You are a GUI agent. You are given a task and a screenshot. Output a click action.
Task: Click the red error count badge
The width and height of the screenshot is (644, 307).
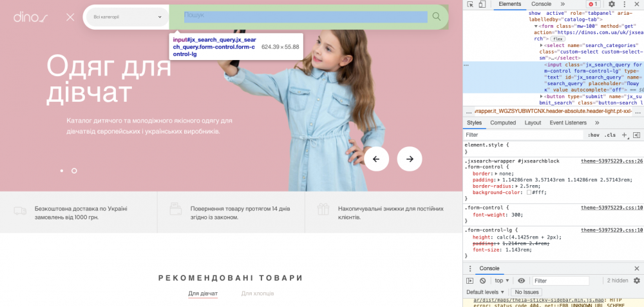(593, 4)
